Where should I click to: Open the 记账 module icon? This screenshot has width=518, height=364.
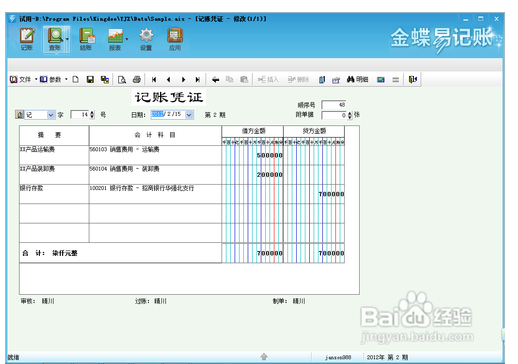click(27, 39)
